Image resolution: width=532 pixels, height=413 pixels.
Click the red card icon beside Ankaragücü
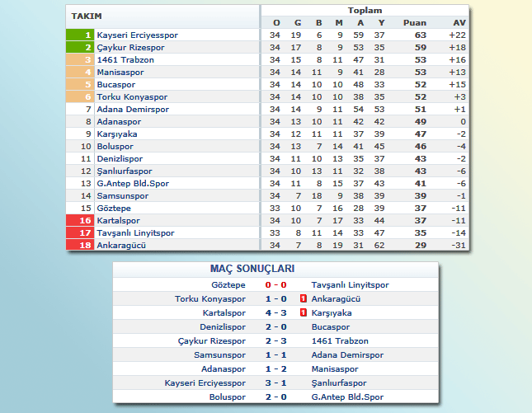coord(304,298)
